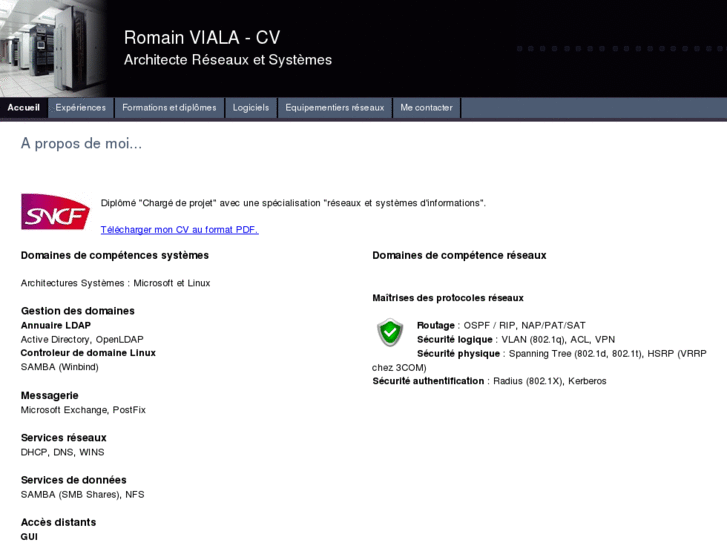Image resolution: width=727 pixels, height=545 pixels.
Task: Click the green security shield icon
Action: point(390,332)
